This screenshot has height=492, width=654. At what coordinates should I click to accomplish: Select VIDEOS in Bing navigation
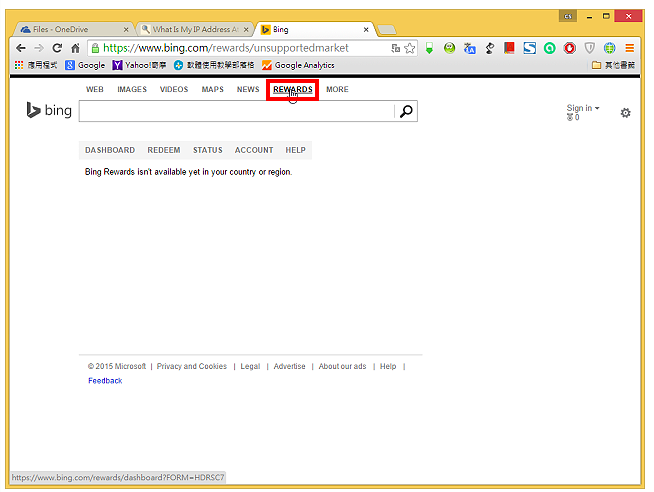coord(174,89)
